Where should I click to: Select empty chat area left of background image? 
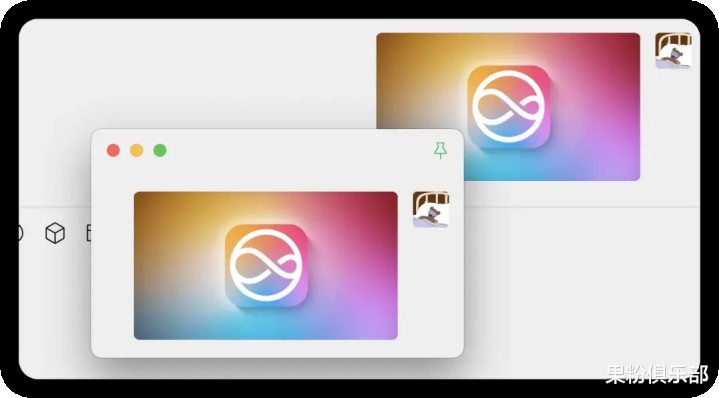point(197,73)
